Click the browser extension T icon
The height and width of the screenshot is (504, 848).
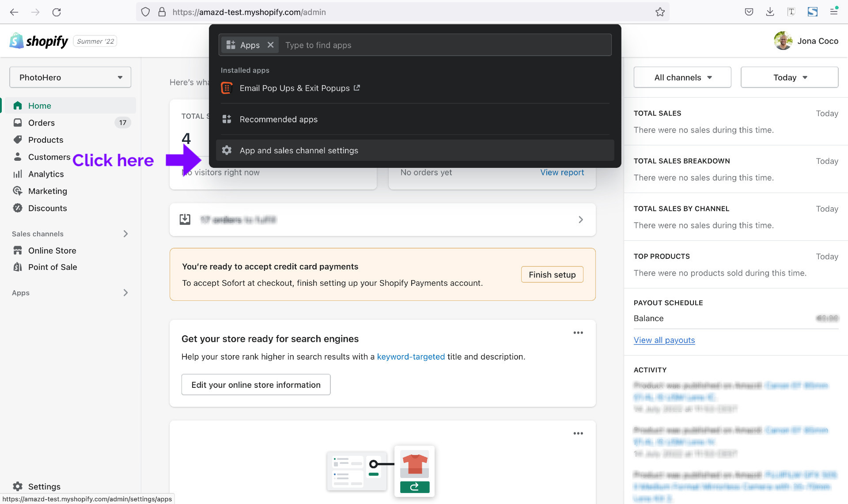coord(791,12)
